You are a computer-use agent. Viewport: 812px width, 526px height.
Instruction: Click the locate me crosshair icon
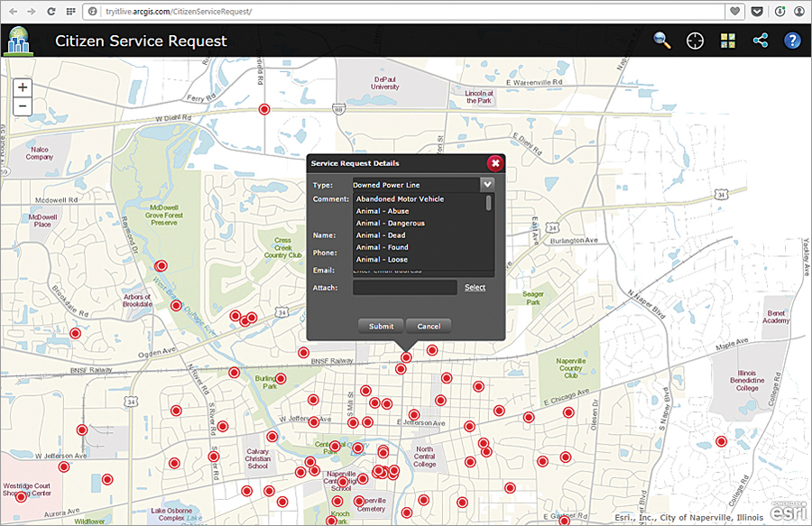coord(695,41)
